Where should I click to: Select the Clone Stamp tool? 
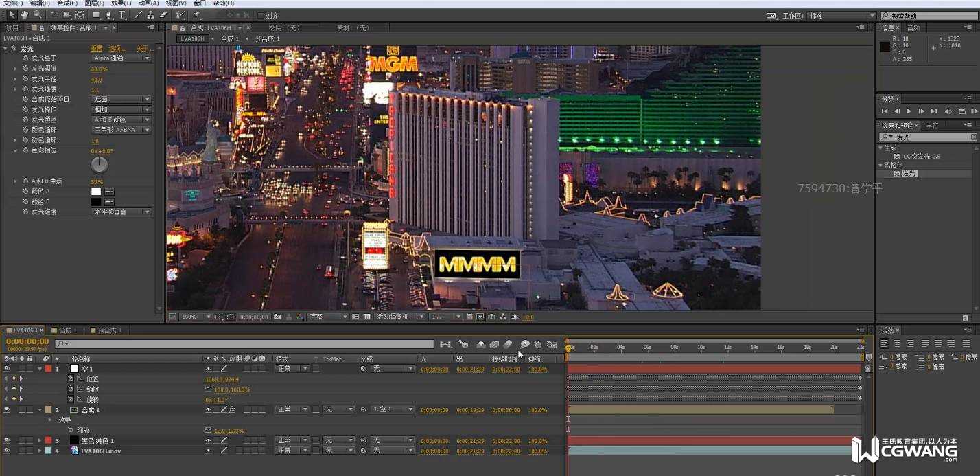tap(151, 14)
